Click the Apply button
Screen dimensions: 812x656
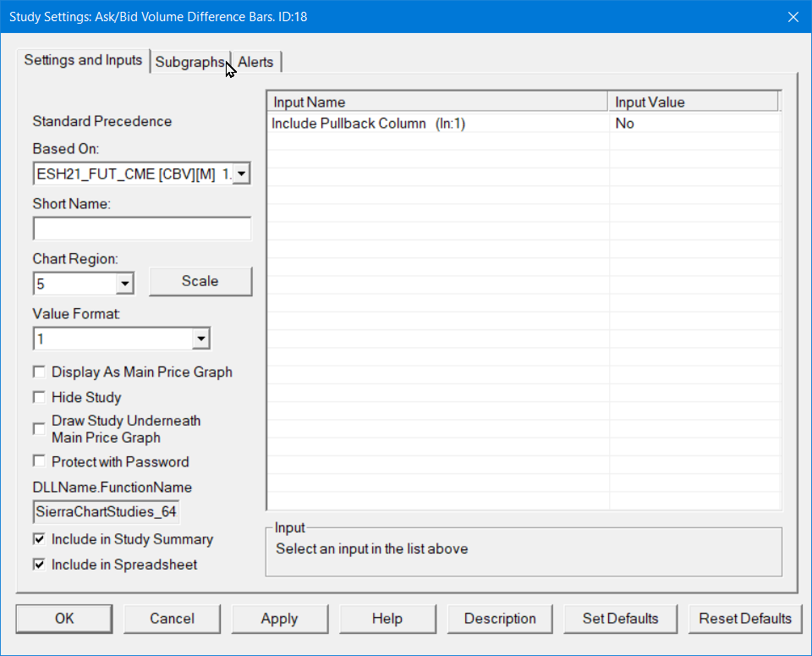[x=280, y=619]
